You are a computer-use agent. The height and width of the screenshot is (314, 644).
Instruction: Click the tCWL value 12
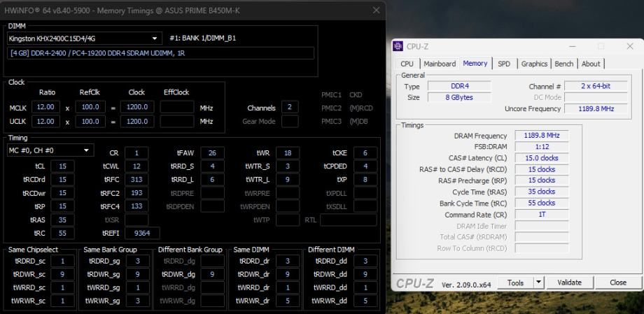[136, 166]
